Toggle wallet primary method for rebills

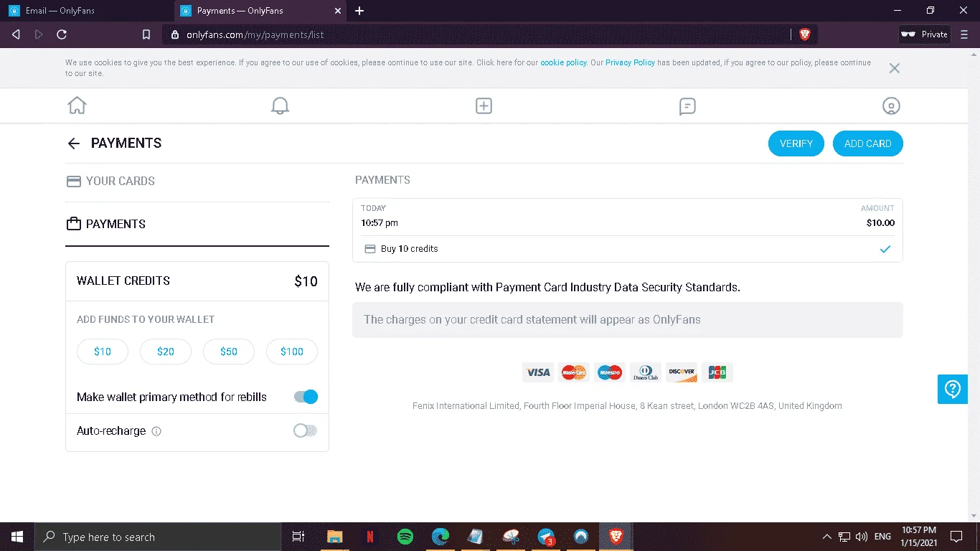(306, 397)
